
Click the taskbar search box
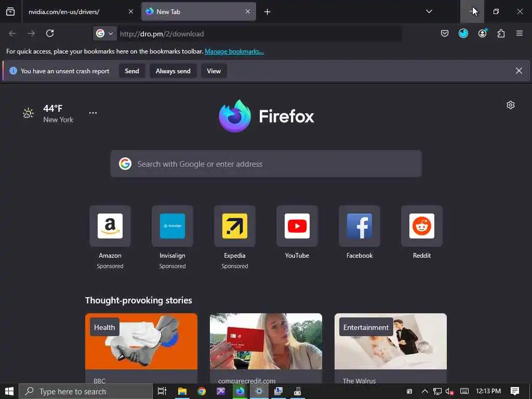click(86, 391)
